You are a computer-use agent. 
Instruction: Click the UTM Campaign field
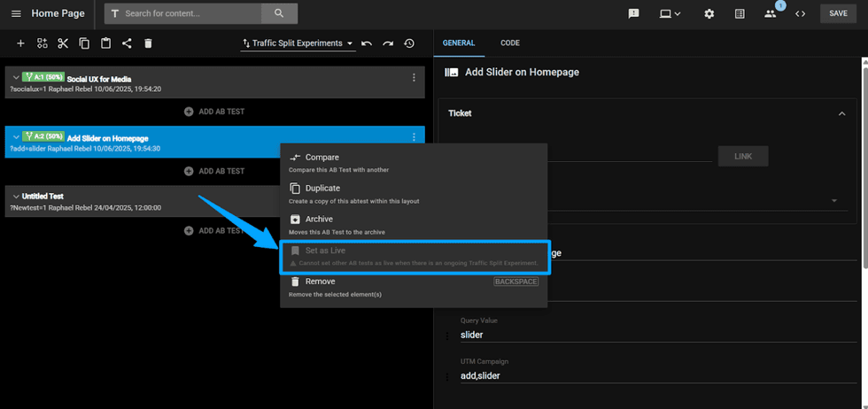pos(658,375)
